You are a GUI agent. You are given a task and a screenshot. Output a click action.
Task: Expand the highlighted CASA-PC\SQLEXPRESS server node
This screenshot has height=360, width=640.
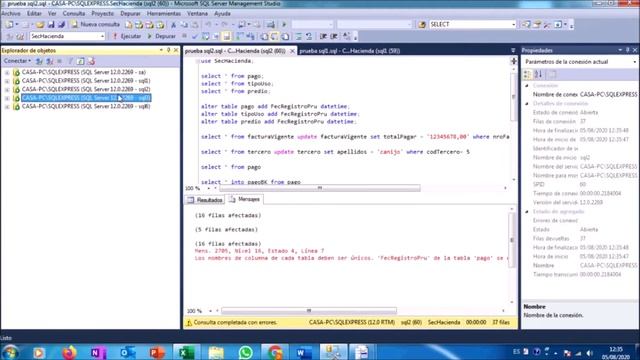click(7, 98)
